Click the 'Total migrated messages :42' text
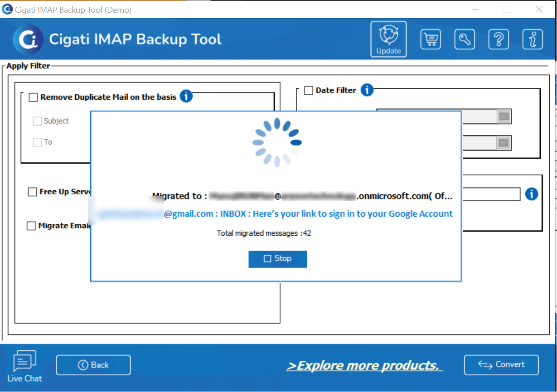The height and width of the screenshot is (392, 557). [264, 233]
